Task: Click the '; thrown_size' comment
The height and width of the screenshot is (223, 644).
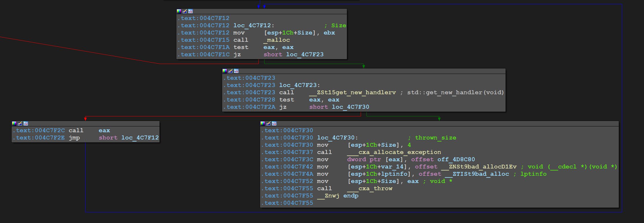Action: (x=432, y=138)
